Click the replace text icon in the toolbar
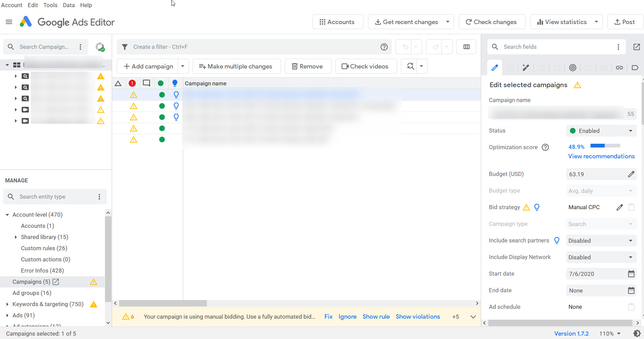The width and height of the screenshot is (644, 339). 410,66
